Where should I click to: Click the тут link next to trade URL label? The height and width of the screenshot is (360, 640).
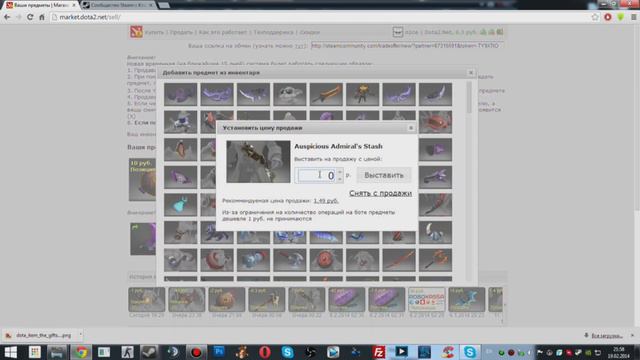coord(300,46)
